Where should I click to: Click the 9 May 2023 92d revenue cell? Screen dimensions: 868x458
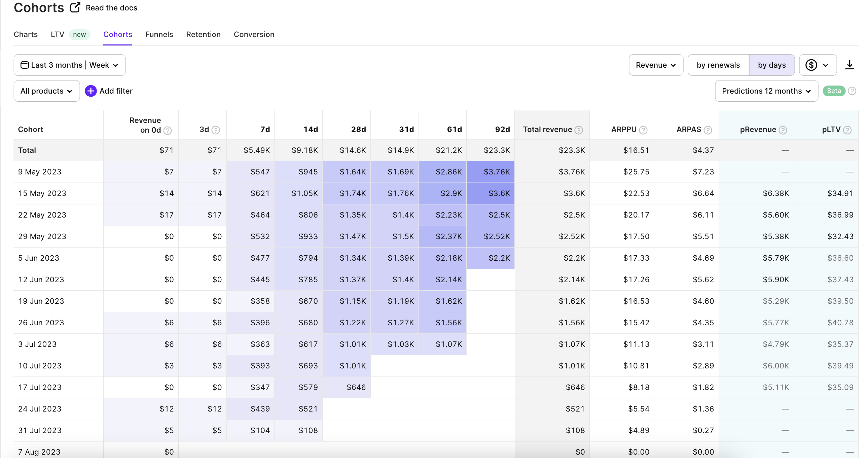tap(491, 172)
